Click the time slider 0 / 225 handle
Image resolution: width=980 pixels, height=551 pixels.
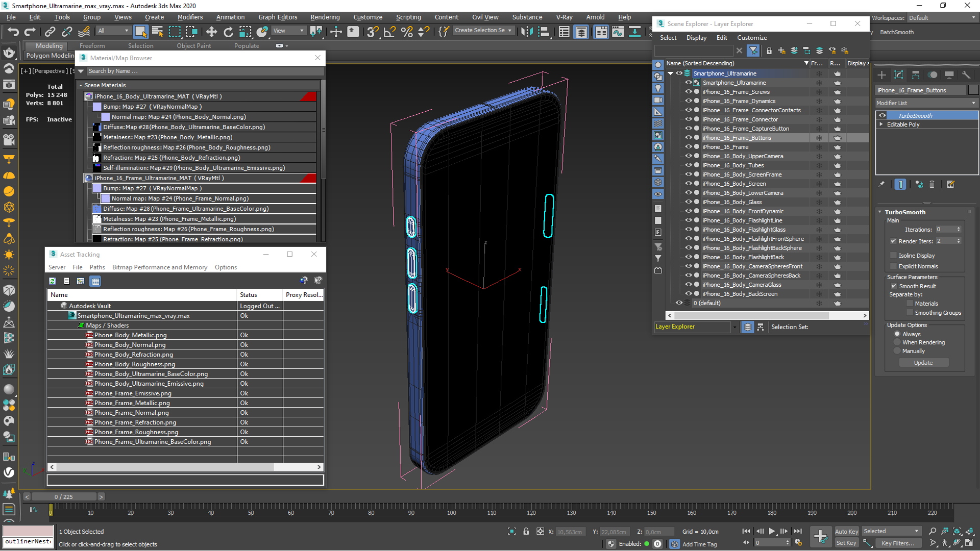[64, 497]
